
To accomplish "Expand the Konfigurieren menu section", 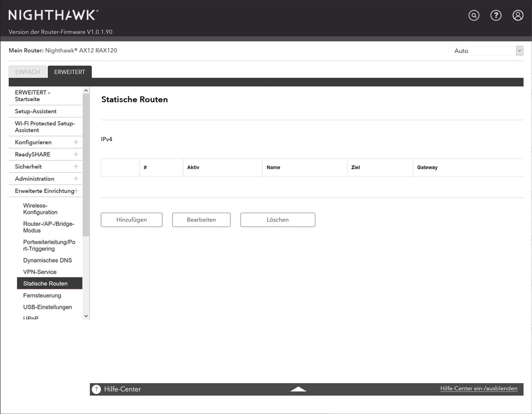I will [x=76, y=142].
